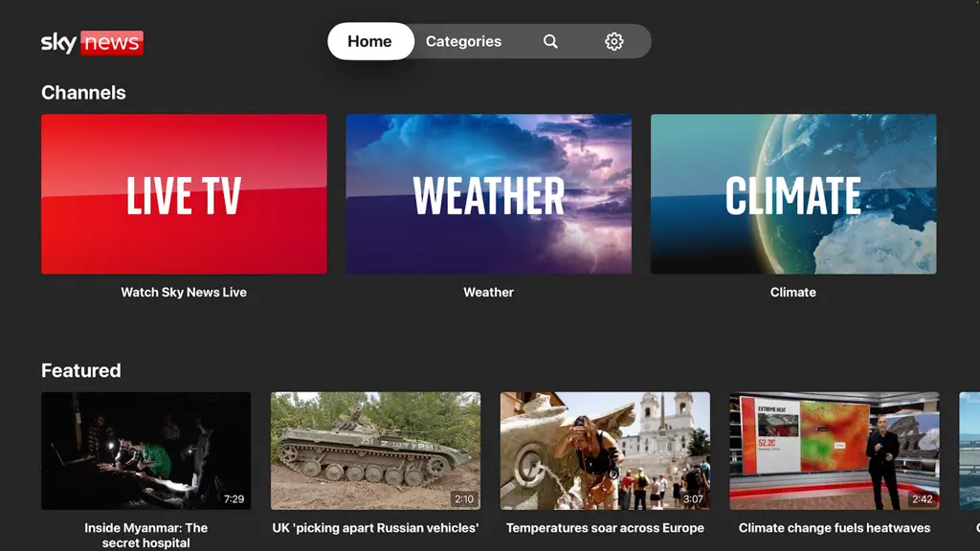Click the 'Channels' section heading
Screen dimensions: 980x551
[84, 93]
